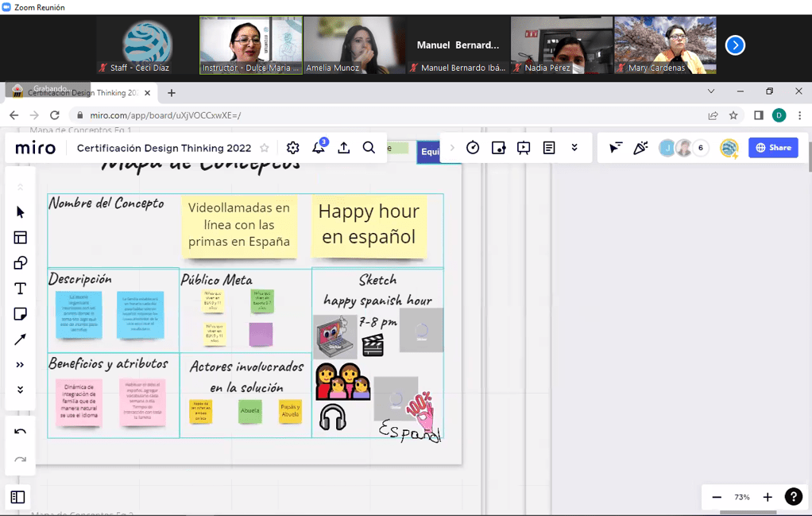The height and width of the screenshot is (516, 812).
Task: Select the Shapes tool
Action: [x=21, y=263]
